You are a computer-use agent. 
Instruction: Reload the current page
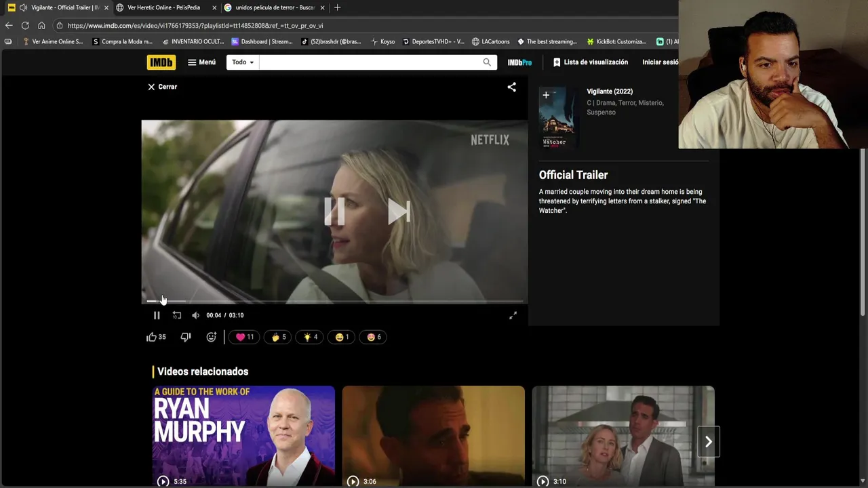click(25, 26)
